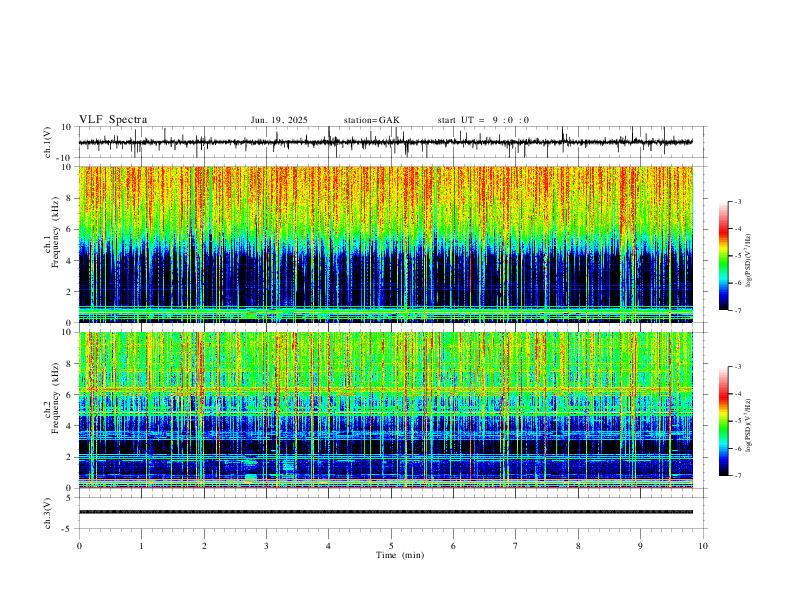Click the "8" kHz tick on ch.1 spectrogram axis
This screenshot has height=612, width=792.
(69, 198)
